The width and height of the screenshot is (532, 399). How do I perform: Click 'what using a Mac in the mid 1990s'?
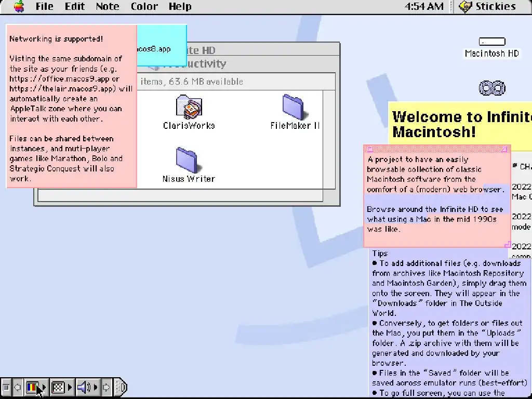click(432, 219)
